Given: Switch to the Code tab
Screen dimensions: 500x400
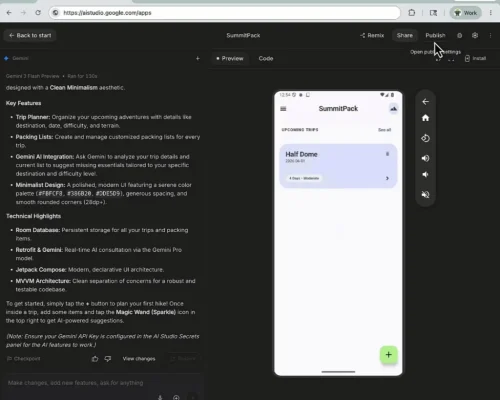Looking at the screenshot, I should tap(266, 58).
